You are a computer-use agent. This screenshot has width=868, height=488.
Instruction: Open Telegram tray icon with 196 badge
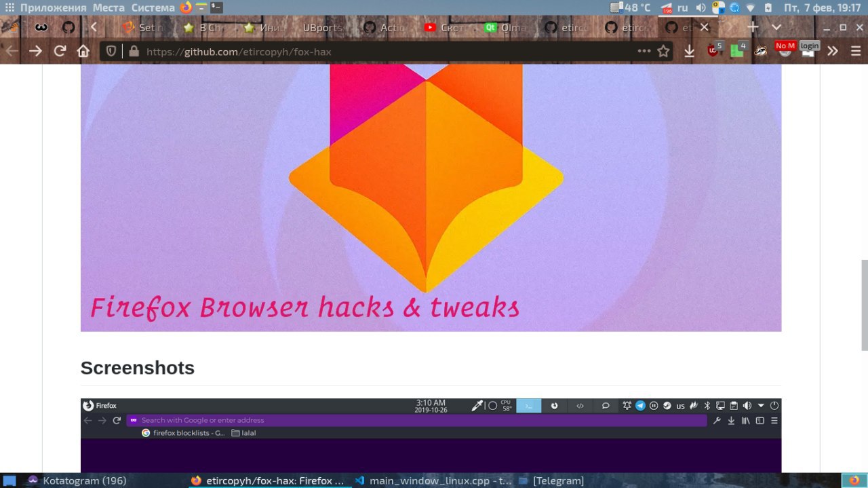tap(667, 8)
